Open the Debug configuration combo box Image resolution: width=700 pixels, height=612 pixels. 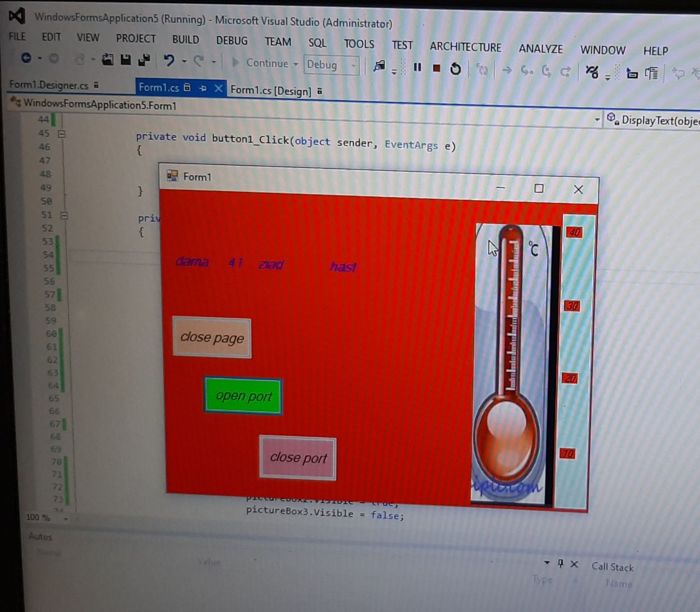(331, 65)
